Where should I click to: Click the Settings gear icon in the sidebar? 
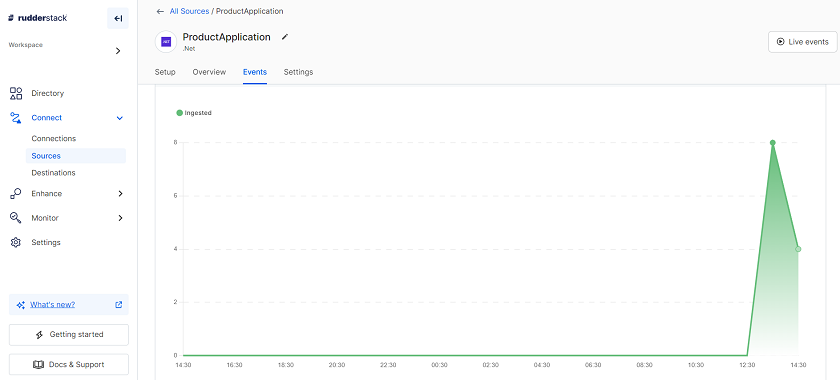coord(16,242)
